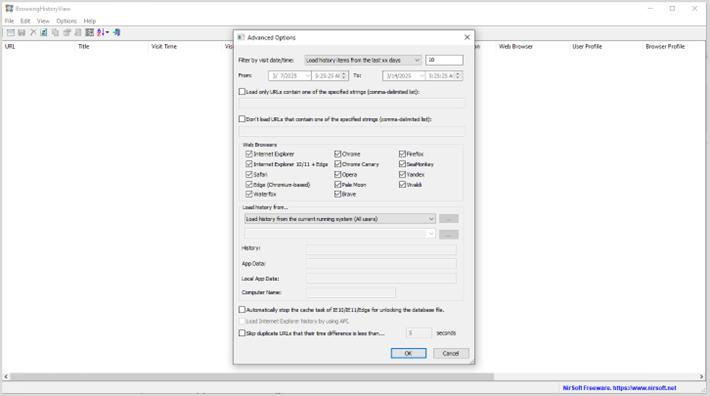
Task: Click the Refresh icon in the toolbar
Action: pos(44,33)
